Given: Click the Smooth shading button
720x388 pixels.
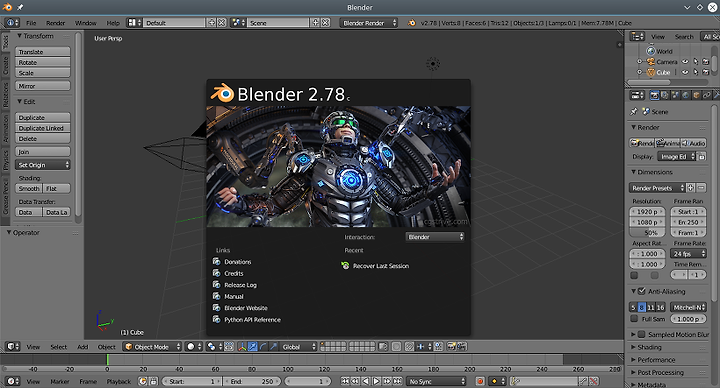Looking at the screenshot, I should coord(29,188).
